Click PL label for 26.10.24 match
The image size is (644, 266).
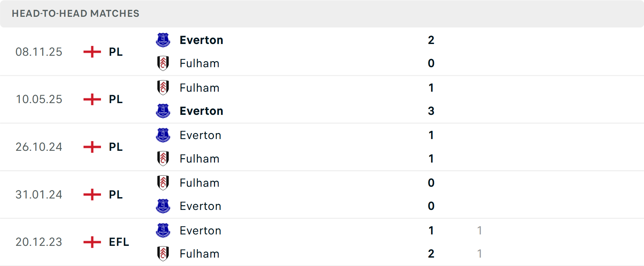[x=116, y=147]
